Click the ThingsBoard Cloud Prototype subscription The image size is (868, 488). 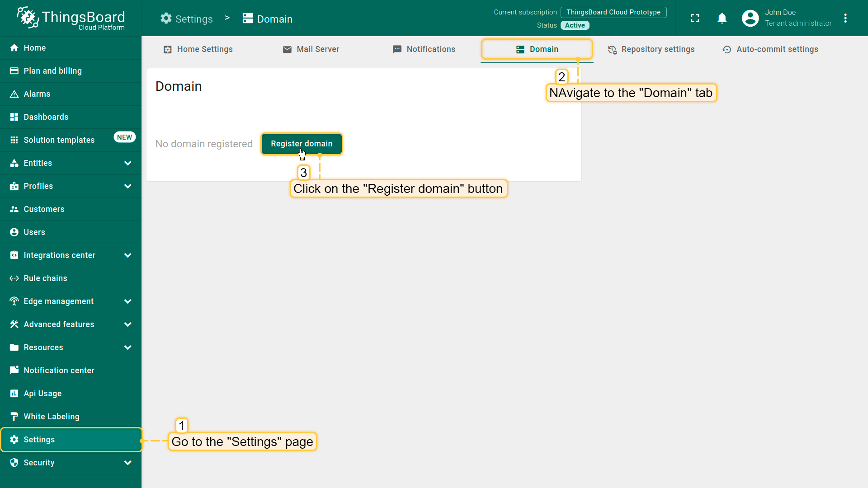[613, 12]
